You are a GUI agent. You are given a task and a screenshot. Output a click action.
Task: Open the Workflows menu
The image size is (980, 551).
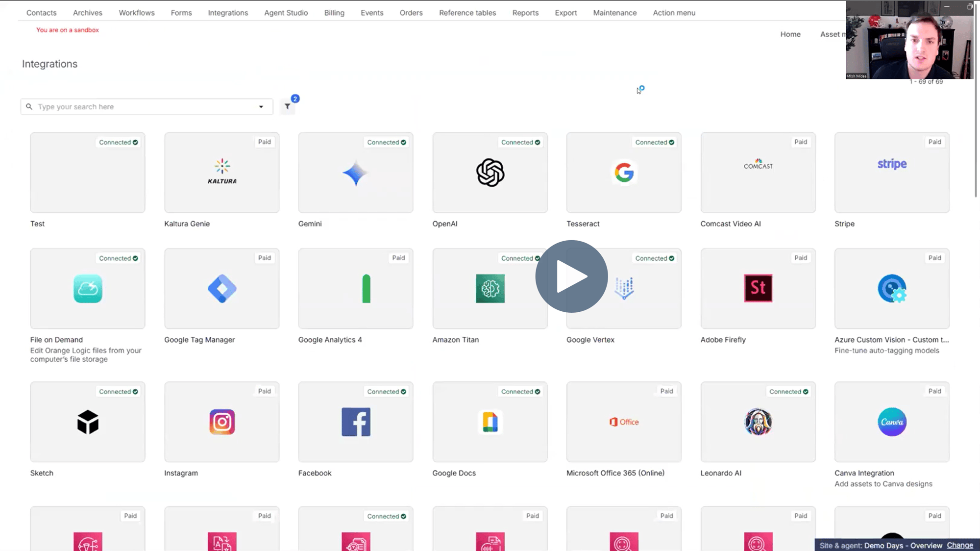tap(137, 13)
